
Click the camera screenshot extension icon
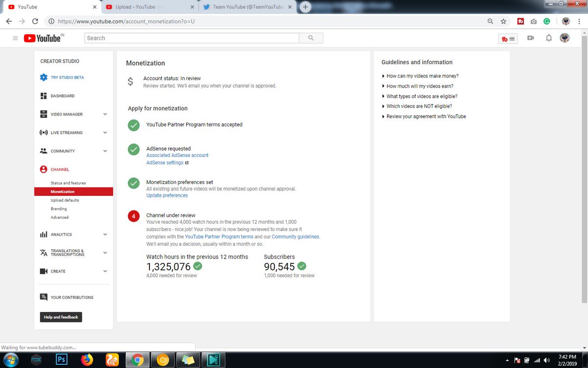pyautogui.click(x=534, y=22)
